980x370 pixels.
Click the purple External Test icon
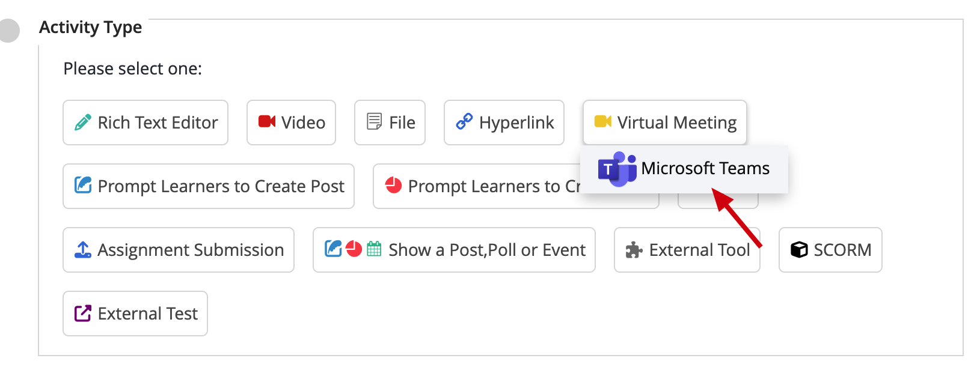pyautogui.click(x=83, y=314)
